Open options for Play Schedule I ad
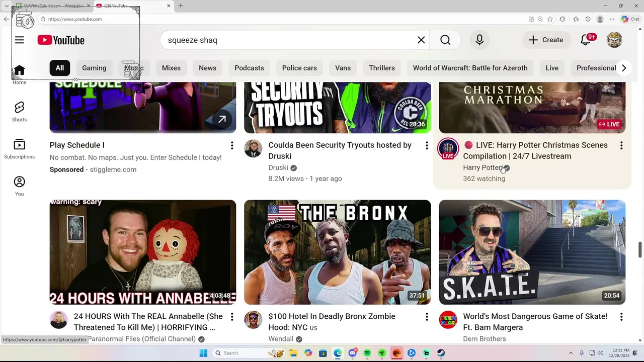This screenshot has width=644, height=362. (x=232, y=145)
